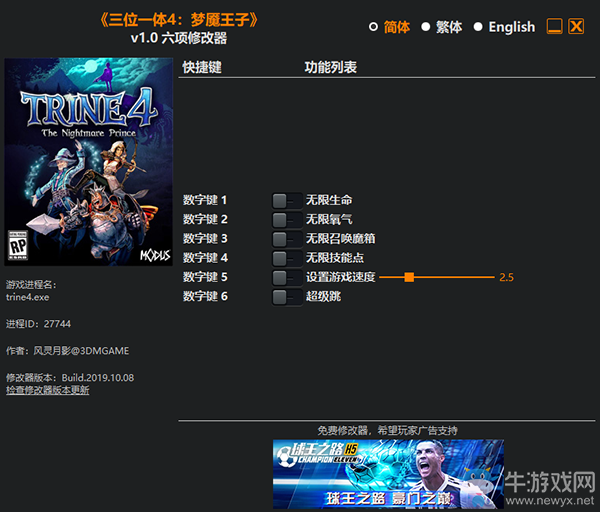This screenshot has width=600, height=512.
Task: Click the 超级跳 function label
Action: click(x=323, y=296)
